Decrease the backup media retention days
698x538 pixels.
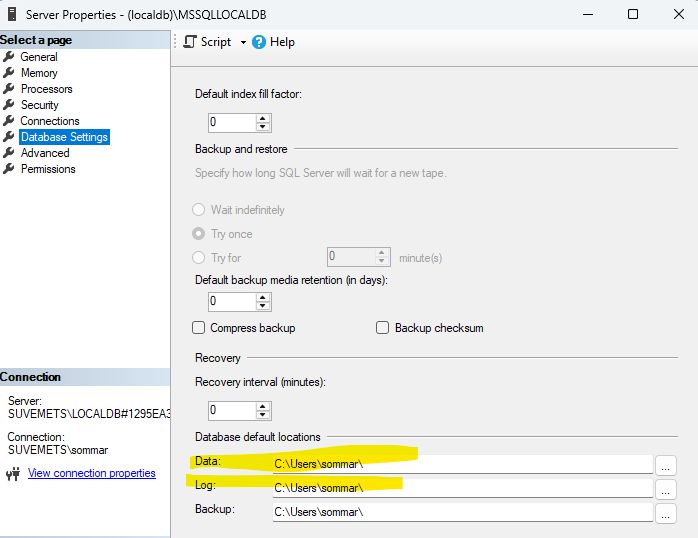[263, 306]
